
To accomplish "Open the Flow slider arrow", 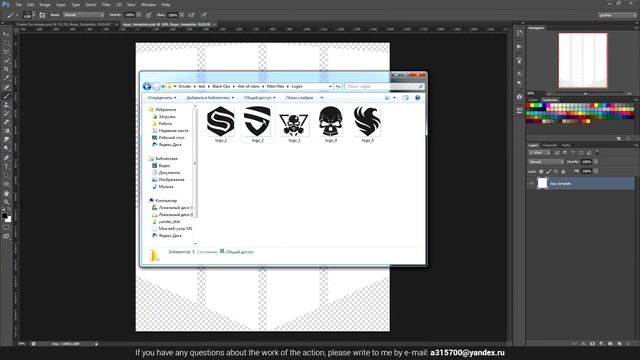I will pos(182,15).
